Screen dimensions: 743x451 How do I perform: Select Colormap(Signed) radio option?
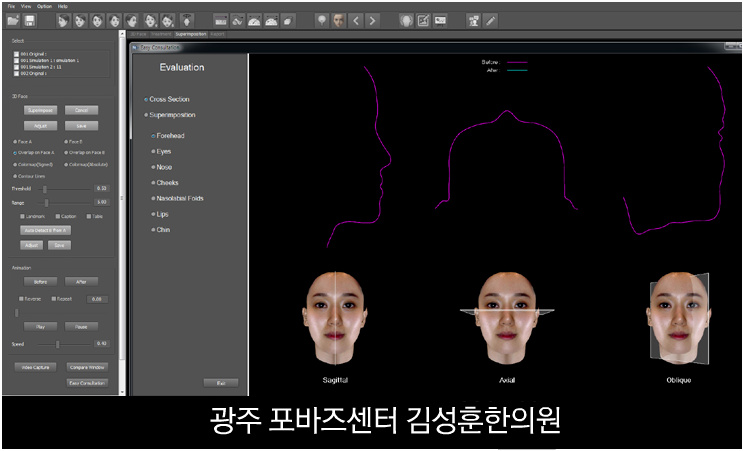click(x=15, y=164)
